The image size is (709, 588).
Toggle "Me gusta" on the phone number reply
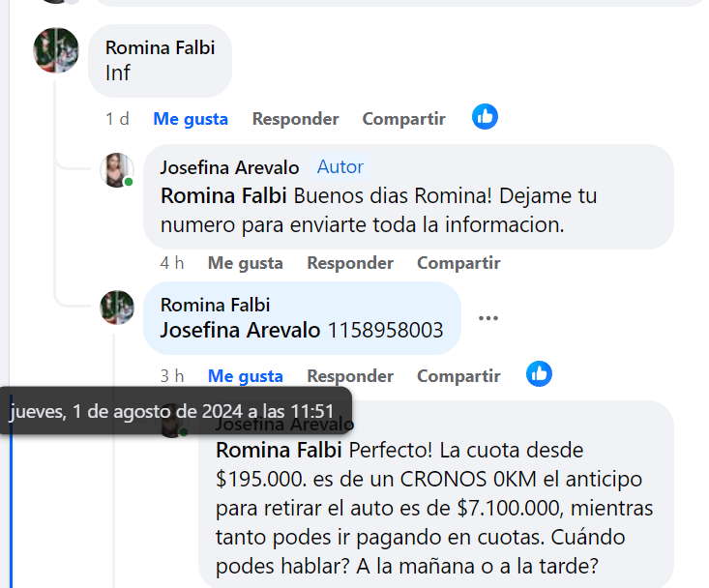coord(246,376)
